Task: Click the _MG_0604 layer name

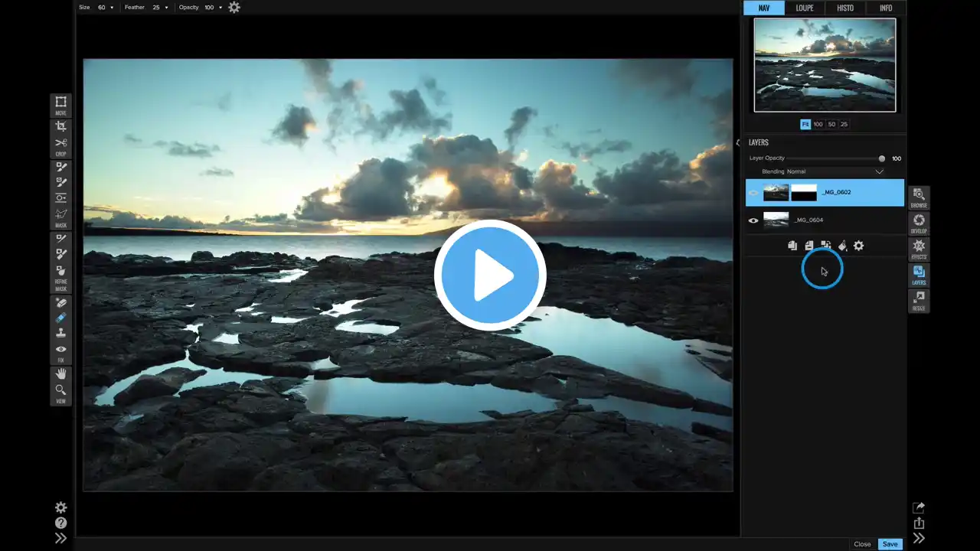Action: pyautogui.click(x=808, y=220)
